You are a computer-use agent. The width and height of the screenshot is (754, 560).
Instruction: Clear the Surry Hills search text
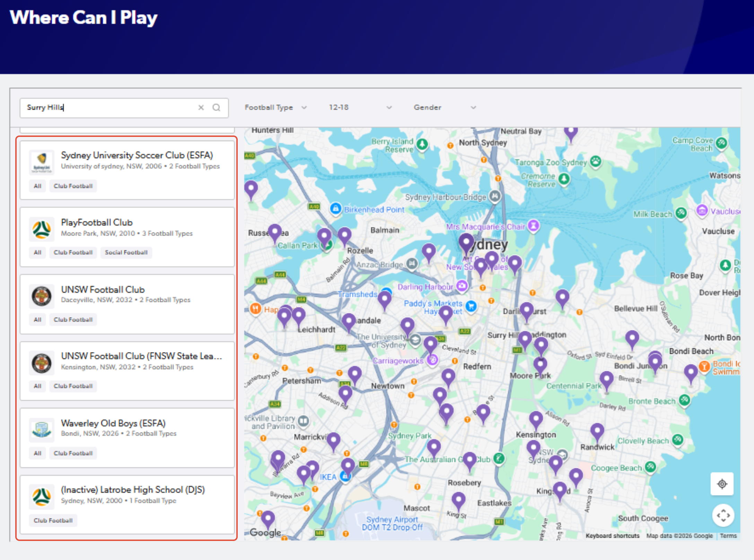(x=201, y=107)
